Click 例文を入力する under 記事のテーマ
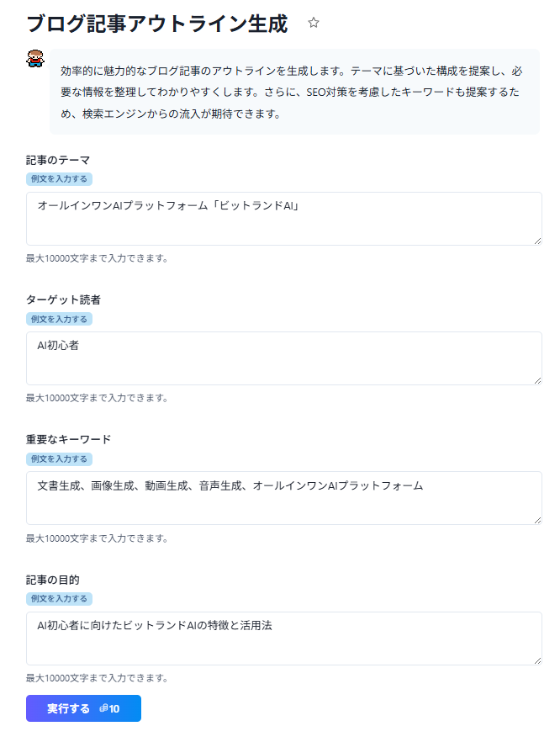Screen dimensions: 560x742 [57, 179]
